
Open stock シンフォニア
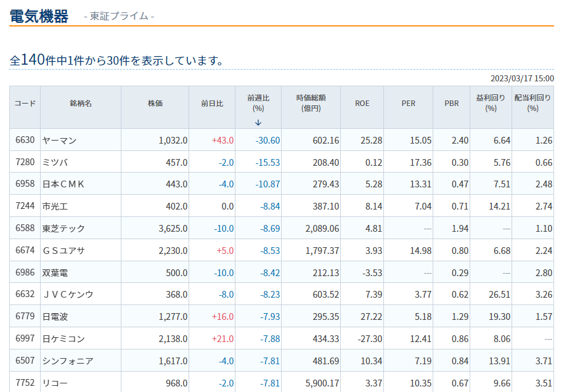(x=68, y=361)
